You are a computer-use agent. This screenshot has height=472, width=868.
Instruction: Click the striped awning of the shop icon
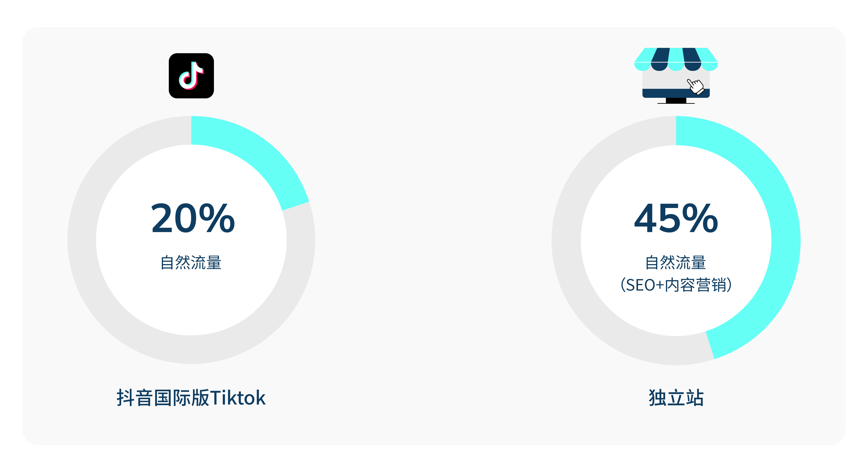pyautogui.click(x=676, y=59)
